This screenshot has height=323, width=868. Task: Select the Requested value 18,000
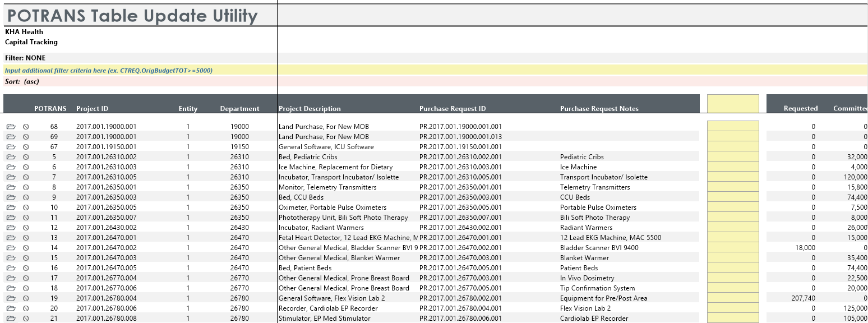805,248
